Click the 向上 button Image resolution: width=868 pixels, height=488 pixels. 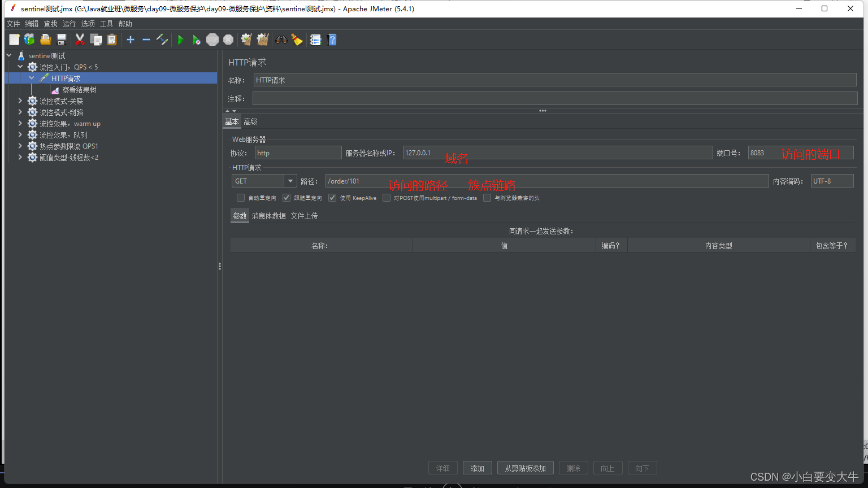click(608, 468)
